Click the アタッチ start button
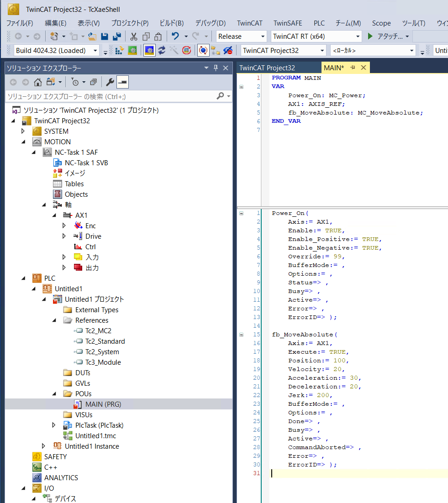 click(x=385, y=36)
